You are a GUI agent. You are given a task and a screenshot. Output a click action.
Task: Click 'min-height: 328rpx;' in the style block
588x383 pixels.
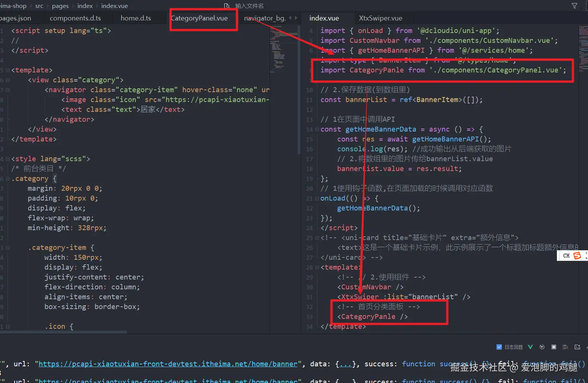point(67,228)
